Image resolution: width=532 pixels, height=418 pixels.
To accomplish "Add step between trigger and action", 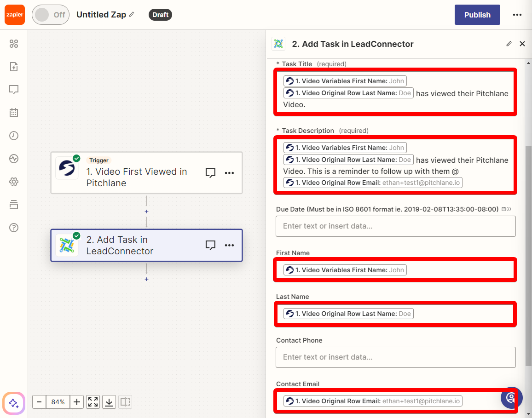I will [x=146, y=211].
